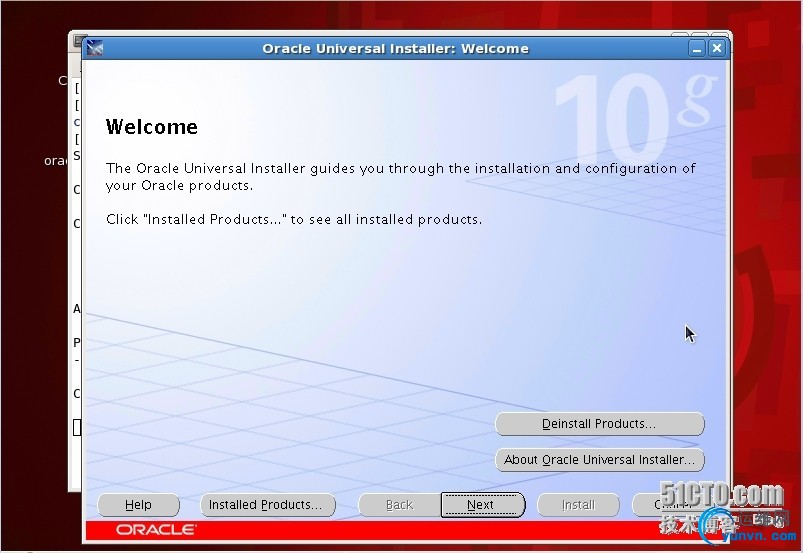This screenshot has width=803, height=553.
Task: Open Deinstall Products dialog
Action: click(600, 424)
